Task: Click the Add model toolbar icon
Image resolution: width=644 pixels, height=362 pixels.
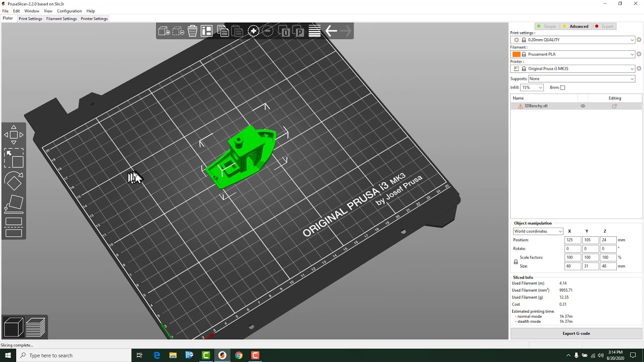Action: tap(164, 31)
